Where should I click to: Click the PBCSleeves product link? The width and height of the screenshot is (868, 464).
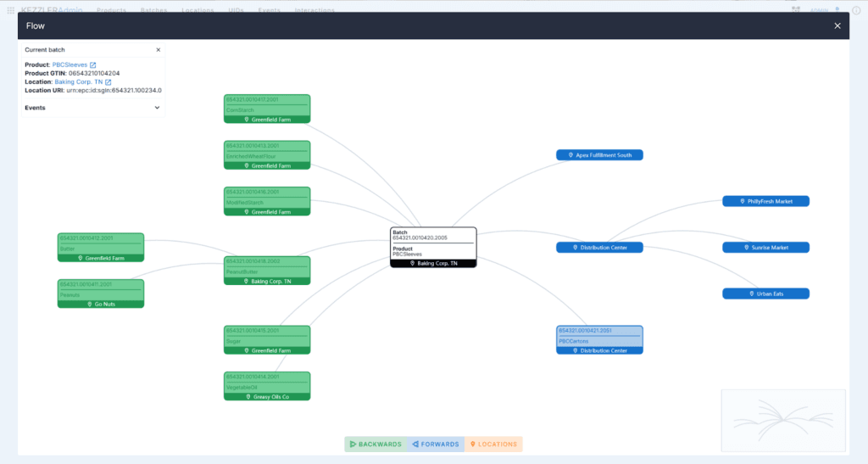(x=70, y=64)
